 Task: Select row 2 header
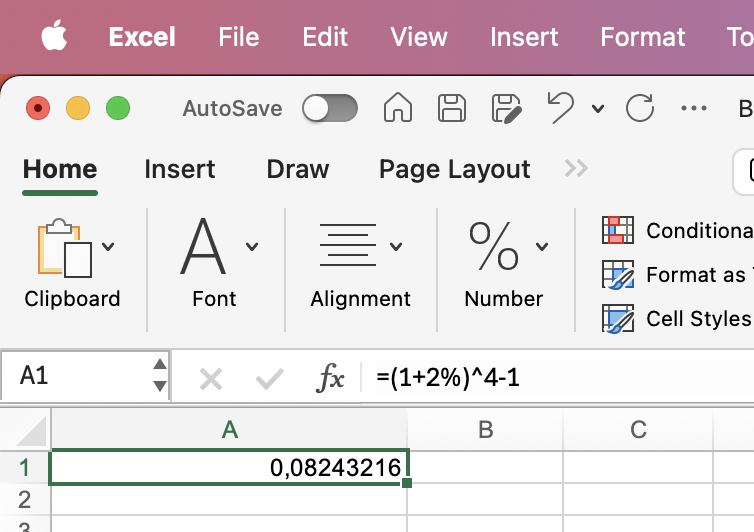coord(25,500)
